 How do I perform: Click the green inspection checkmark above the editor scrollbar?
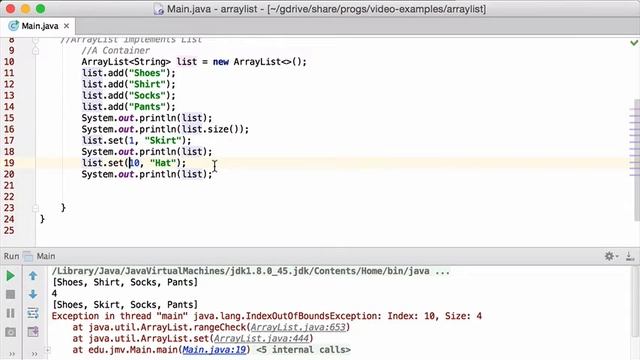coord(634,42)
